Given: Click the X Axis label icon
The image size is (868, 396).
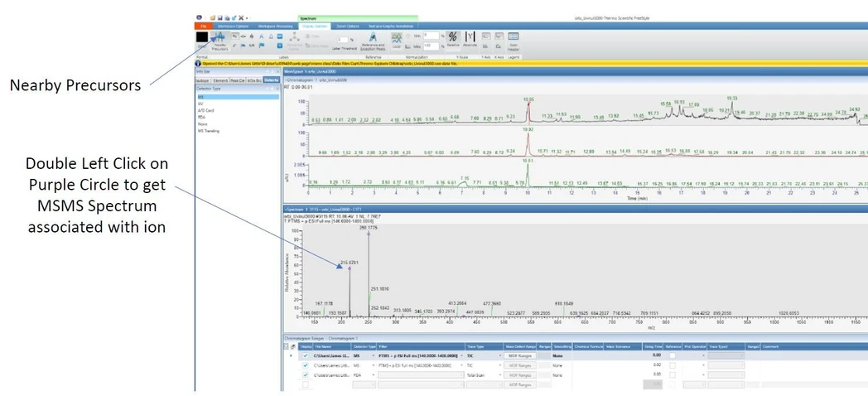Looking at the screenshot, I should point(499,36).
